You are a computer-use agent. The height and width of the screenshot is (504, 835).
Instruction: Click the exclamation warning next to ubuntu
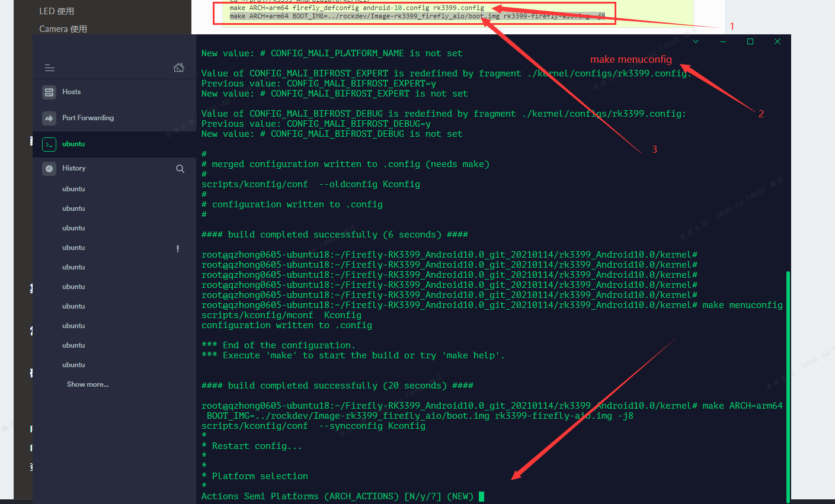(x=178, y=249)
